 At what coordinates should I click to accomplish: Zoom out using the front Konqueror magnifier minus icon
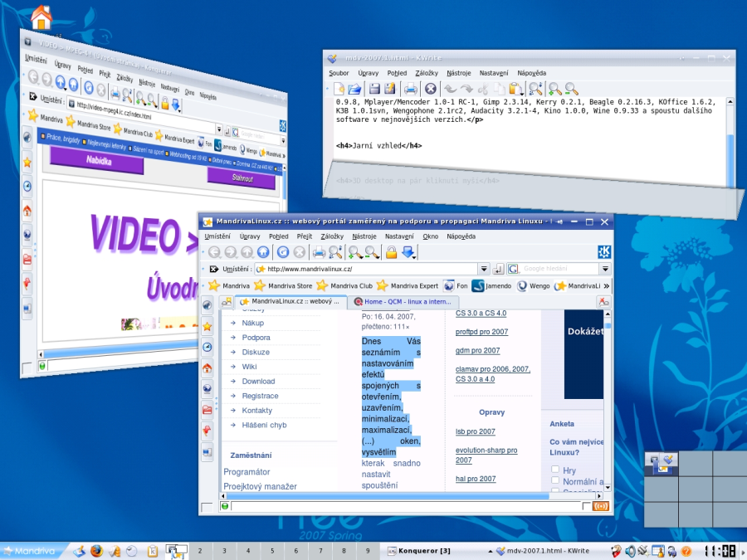coord(372,252)
